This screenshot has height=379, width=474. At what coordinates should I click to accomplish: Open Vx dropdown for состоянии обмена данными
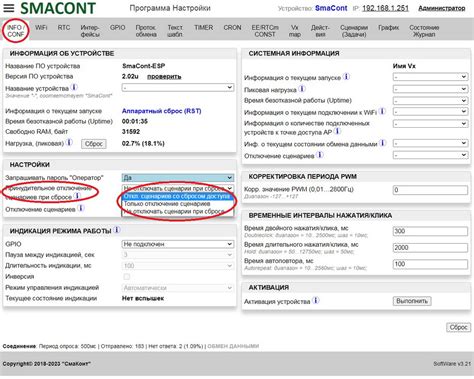pyautogui.click(x=430, y=143)
